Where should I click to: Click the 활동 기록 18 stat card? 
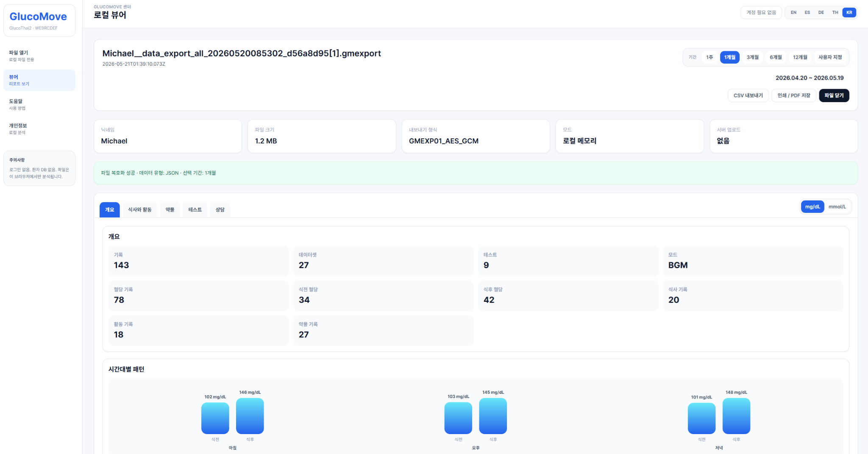click(198, 331)
